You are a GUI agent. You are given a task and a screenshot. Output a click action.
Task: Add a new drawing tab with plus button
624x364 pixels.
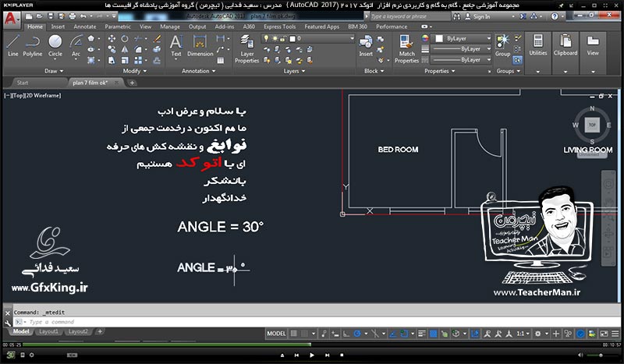pyautogui.click(x=132, y=83)
